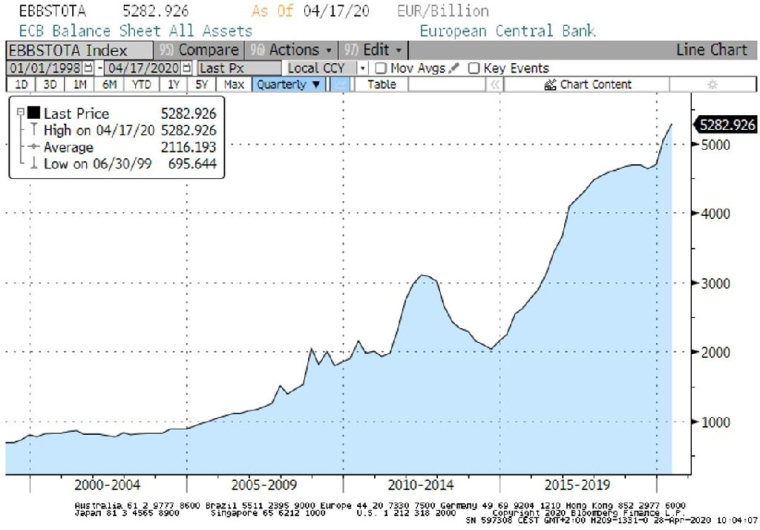Enable the Key Events checkbox

pyautogui.click(x=473, y=68)
